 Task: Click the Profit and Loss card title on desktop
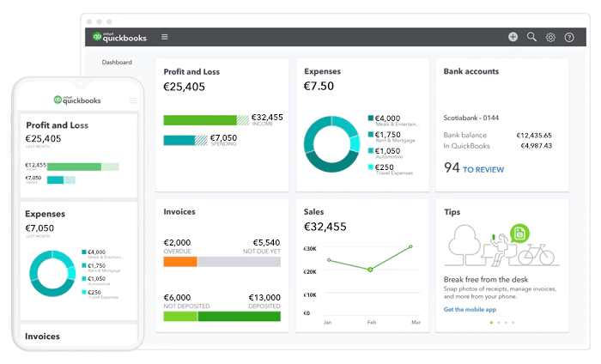[x=191, y=71]
